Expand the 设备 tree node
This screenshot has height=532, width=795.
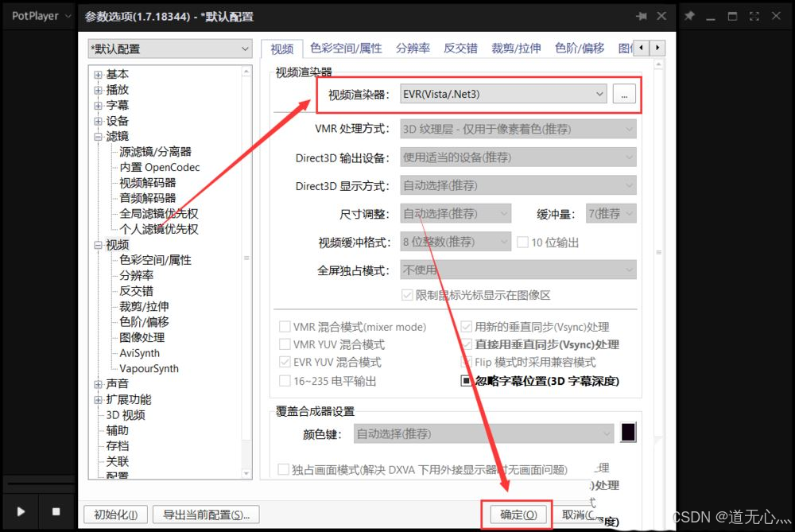click(x=98, y=121)
